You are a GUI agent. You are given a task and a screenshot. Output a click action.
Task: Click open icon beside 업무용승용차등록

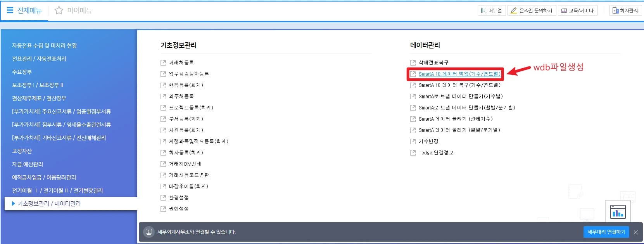click(x=163, y=74)
